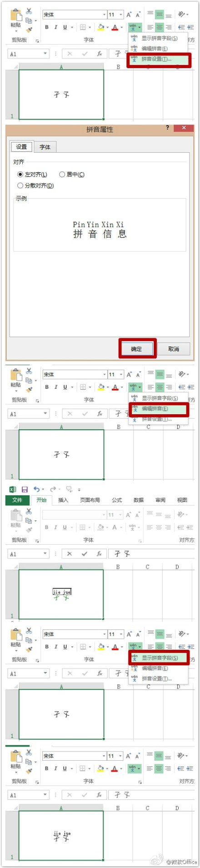Select the 开始 ribbon tab

(41, 500)
